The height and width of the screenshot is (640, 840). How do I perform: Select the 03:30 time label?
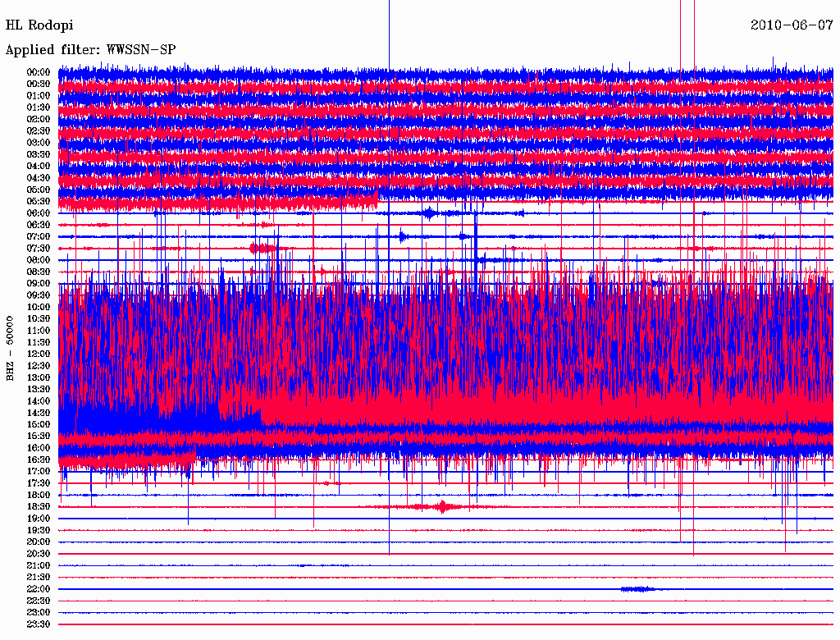[x=39, y=154]
